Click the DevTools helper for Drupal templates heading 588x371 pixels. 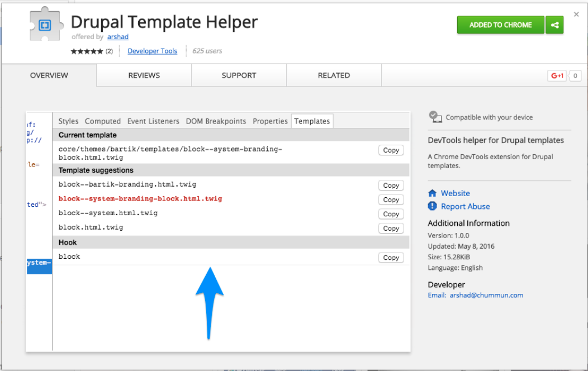click(496, 140)
